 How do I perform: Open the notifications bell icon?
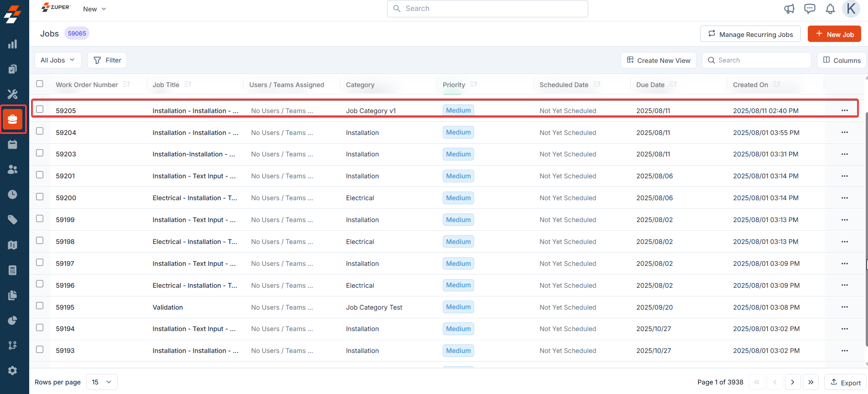(830, 9)
